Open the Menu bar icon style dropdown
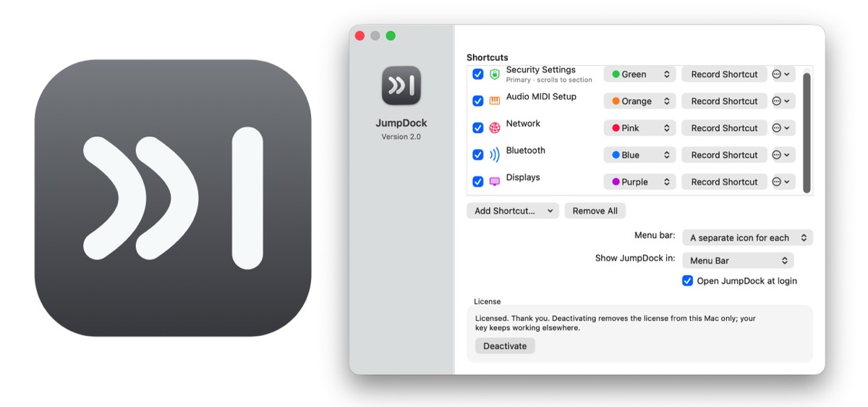This screenshot has width=868, height=407. [x=748, y=238]
